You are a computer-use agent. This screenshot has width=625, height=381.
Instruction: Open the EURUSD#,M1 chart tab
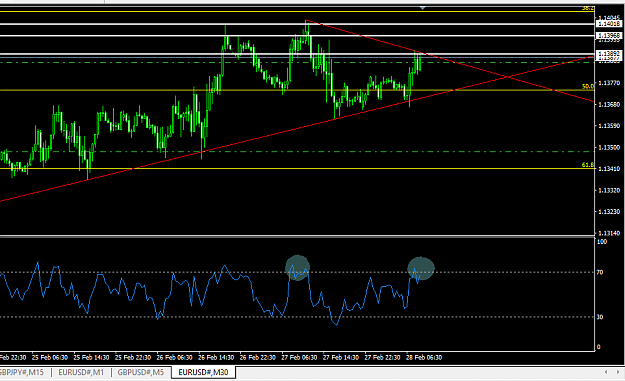[x=81, y=372]
